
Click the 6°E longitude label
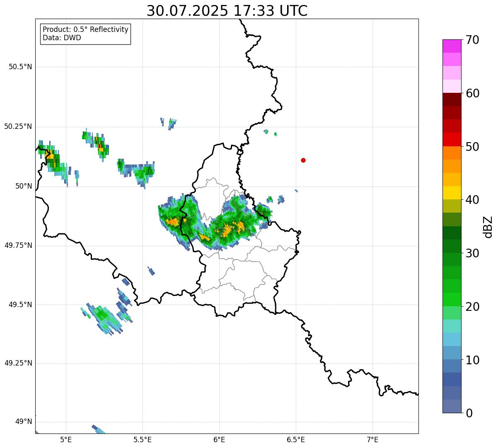coord(219,440)
